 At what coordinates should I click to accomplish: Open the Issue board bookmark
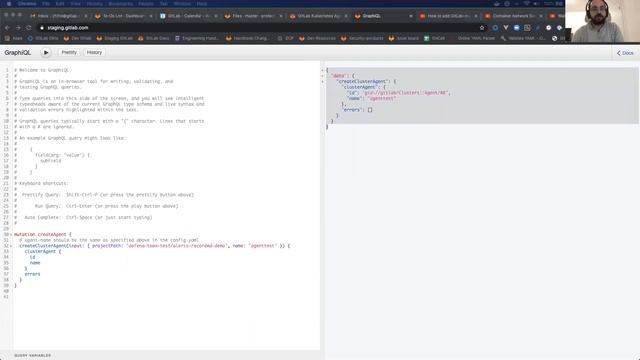[x=403, y=38]
